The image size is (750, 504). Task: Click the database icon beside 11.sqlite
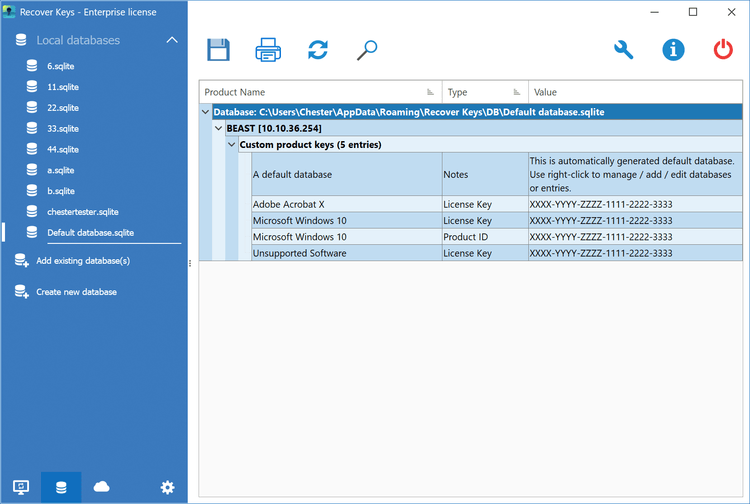32,87
